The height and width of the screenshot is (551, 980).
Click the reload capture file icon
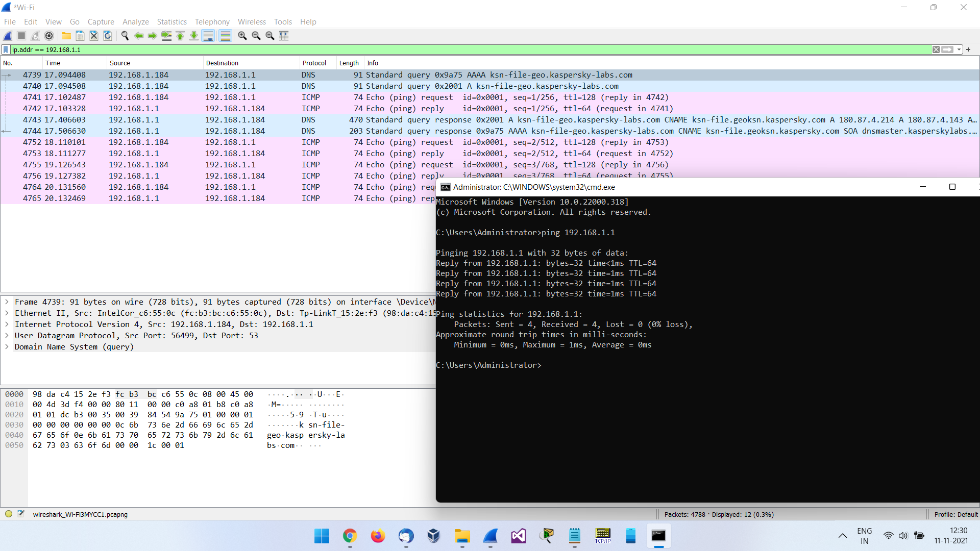(108, 36)
